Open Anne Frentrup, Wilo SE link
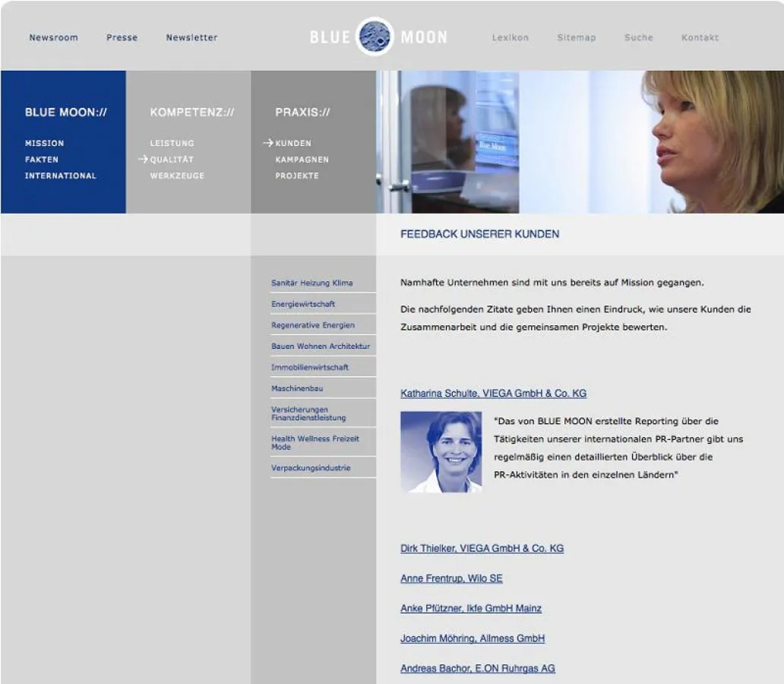Viewport: 784px width, 684px height. pyautogui.click(x=451, y=578)
